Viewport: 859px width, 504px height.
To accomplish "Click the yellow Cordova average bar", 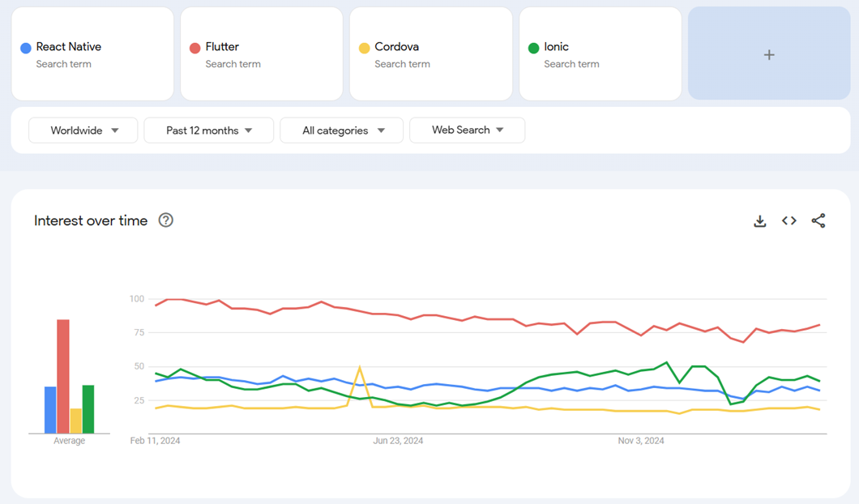I will (75, 421).
